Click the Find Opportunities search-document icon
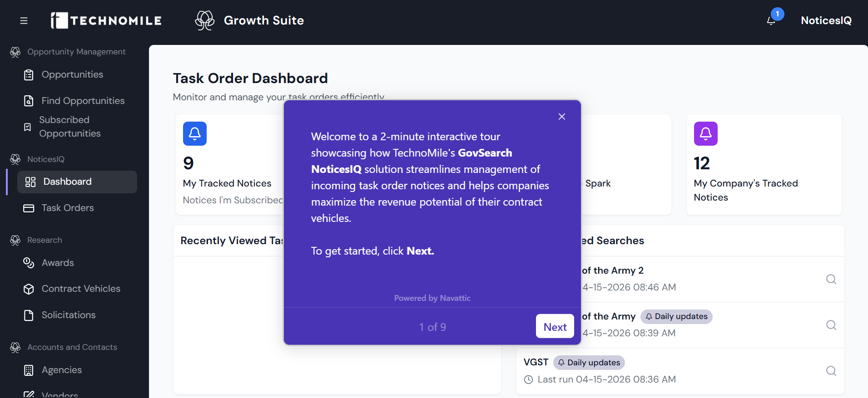This screenshot has height=398, width=868. [29, 101]
